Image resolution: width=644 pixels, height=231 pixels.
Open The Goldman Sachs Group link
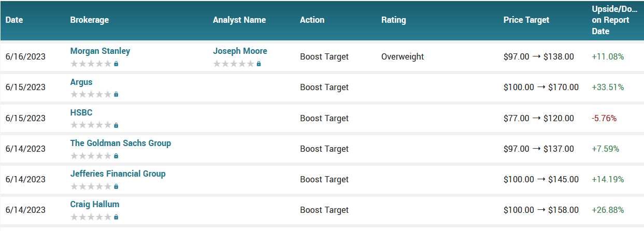[120, 143]
